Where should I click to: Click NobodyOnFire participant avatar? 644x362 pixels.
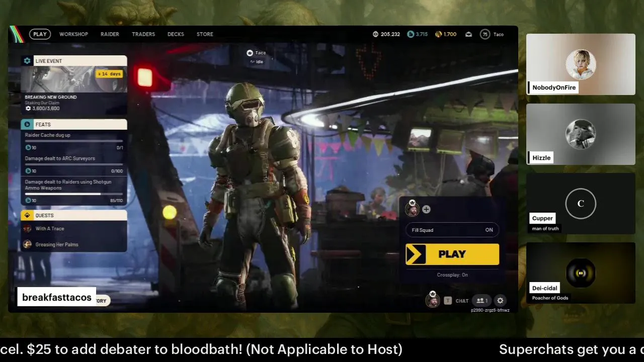[x=581, y=64]
